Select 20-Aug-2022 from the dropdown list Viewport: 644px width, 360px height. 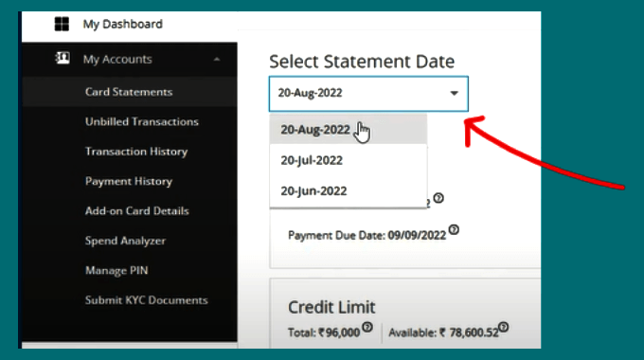[x=349, y=130]
